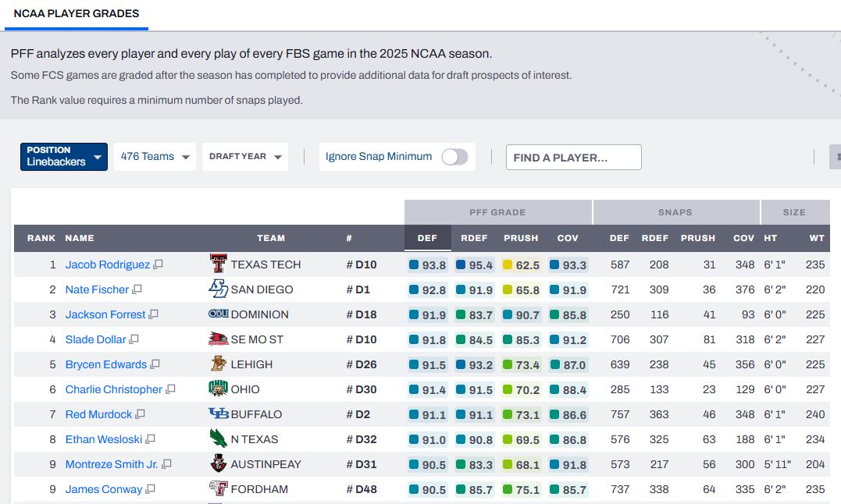
Task: Click the SE MO ST team logo
Action: (x=218, y=339)
